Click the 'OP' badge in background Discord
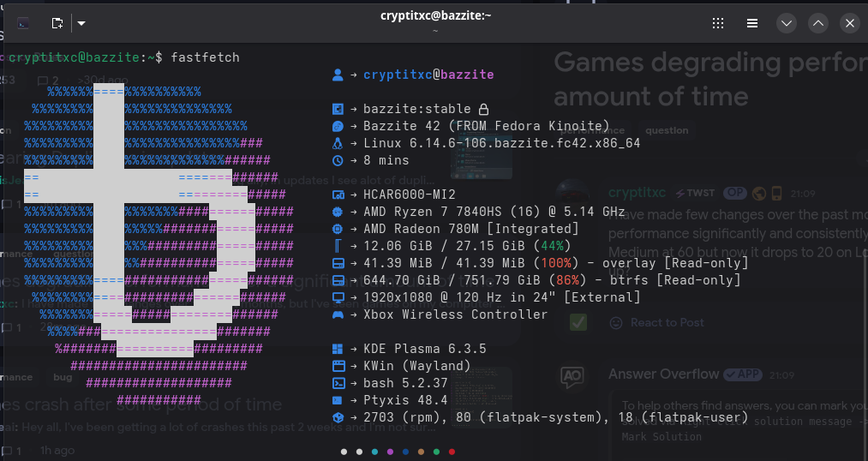 click(734, 193)
